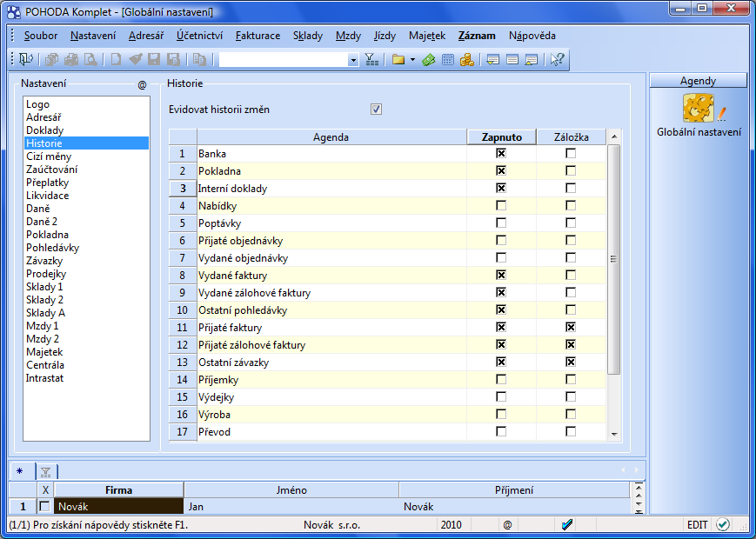The height and width of the screenshot is (539, 756).
Task: Click the Jan cell in Jméno column
Action: pyautogui.click(x=291, y=506)
